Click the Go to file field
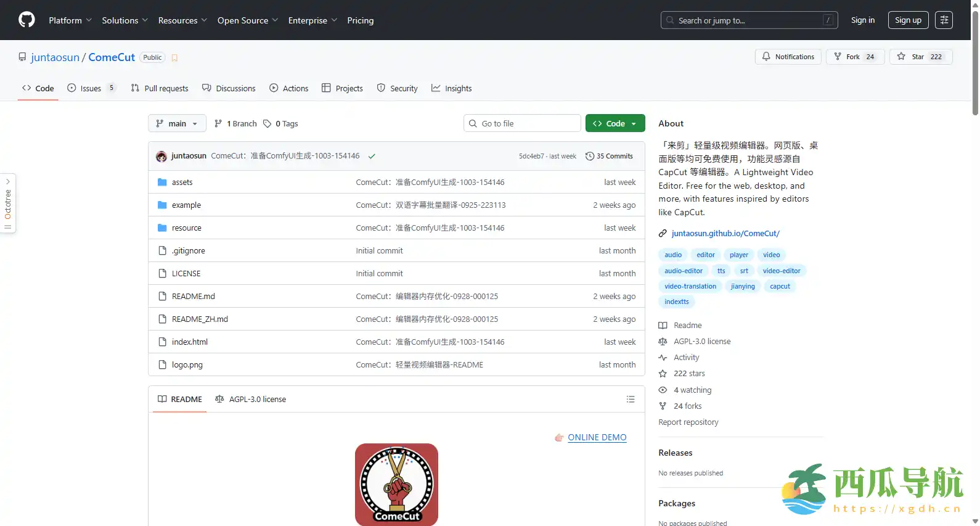This screenshot has height=526, width=980. pyautogui.click(x=522, y=124)
